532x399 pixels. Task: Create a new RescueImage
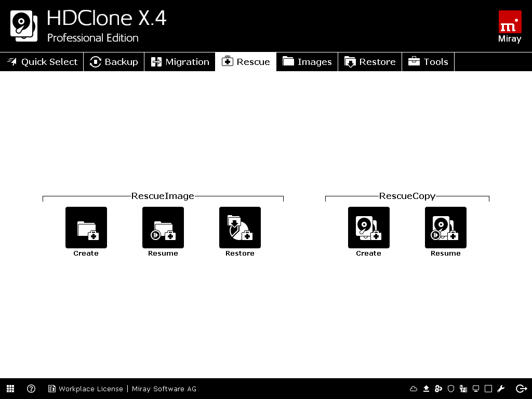coord(86,228)
